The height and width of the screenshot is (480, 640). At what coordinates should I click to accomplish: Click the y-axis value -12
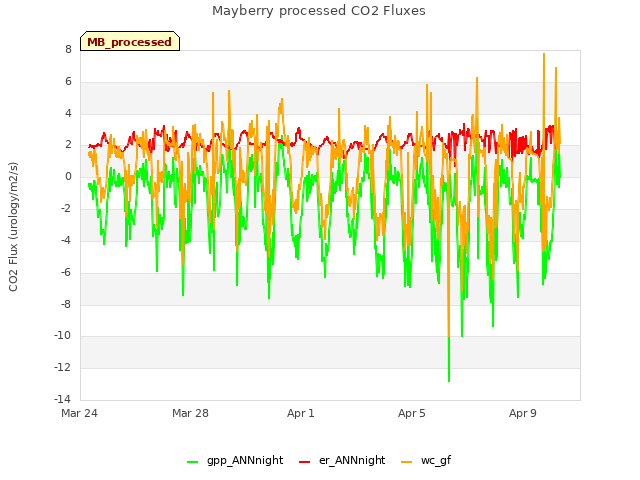[62, 367]
